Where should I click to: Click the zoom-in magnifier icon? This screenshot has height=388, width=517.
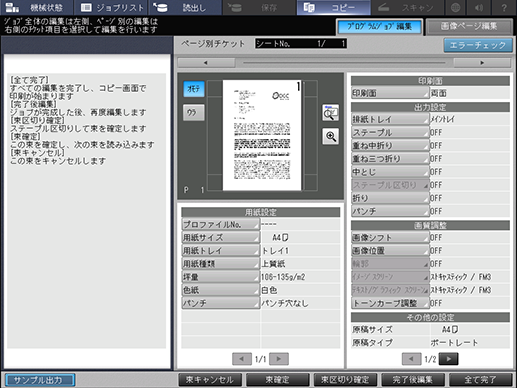[x=330, y=136]
